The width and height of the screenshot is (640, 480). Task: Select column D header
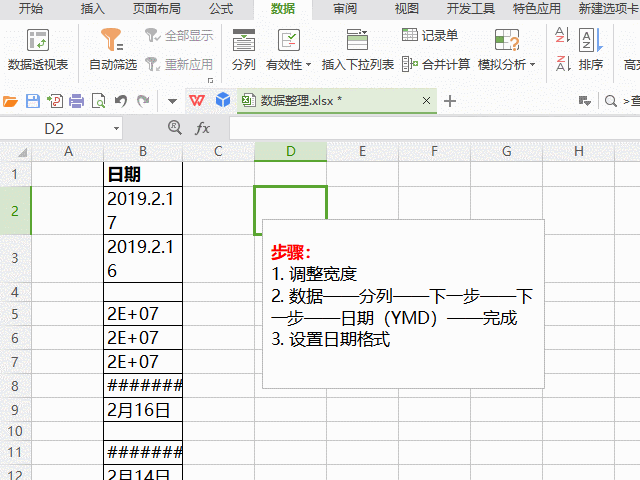pos(291,151)
